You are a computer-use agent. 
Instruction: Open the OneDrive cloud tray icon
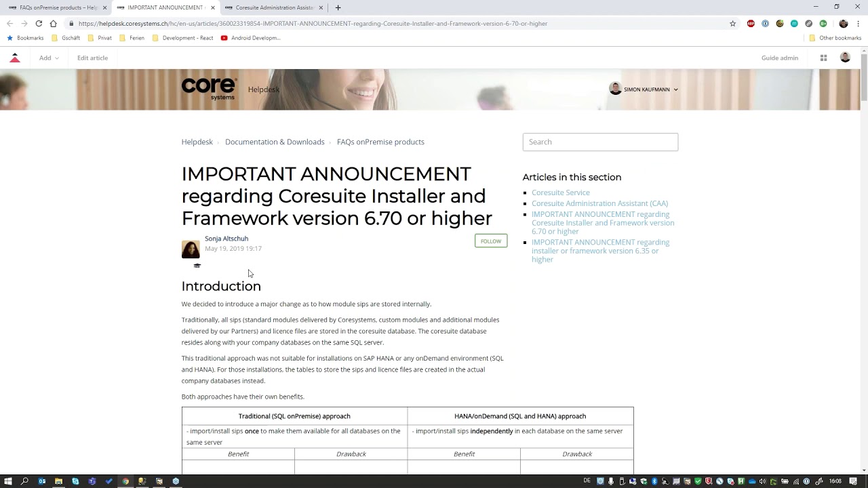752,481
